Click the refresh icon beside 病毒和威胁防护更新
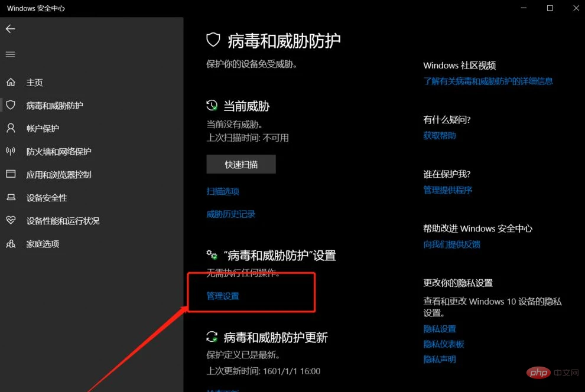 tap(212, 337)
